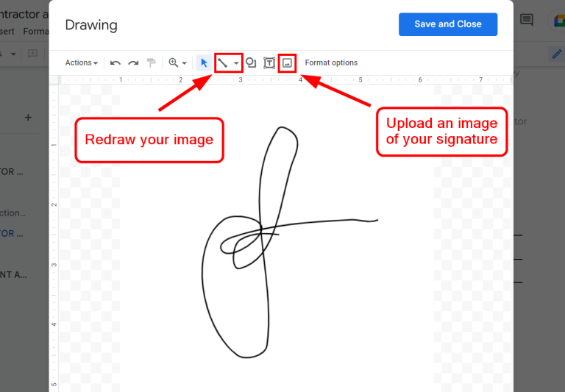Undo the last drawing action

(116, 63)
